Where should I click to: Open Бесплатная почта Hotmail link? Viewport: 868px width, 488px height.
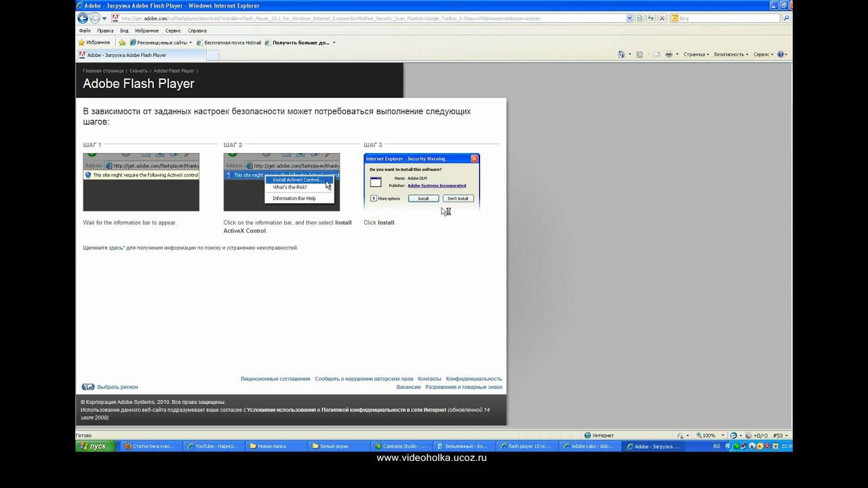click(229, 43)
